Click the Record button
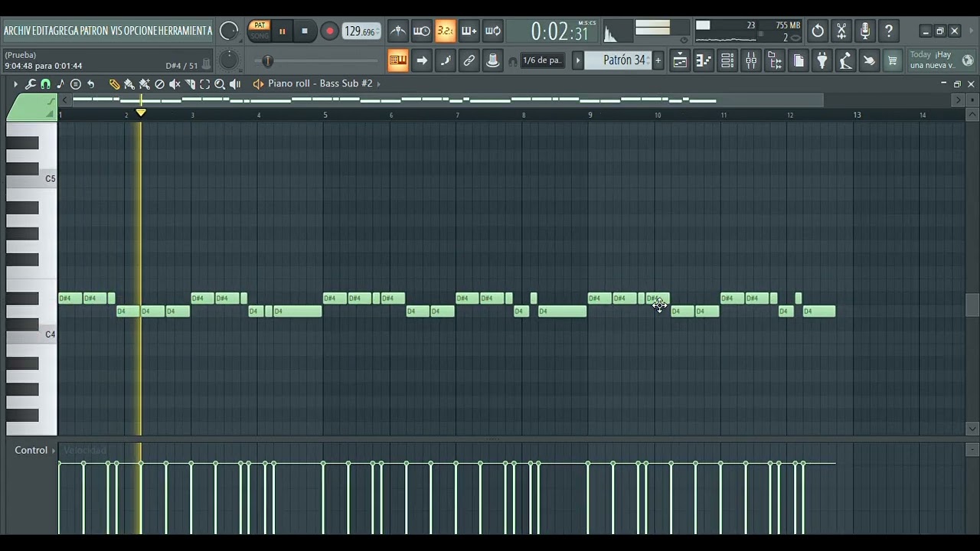The width and height of the screenshot is (980, 551). (329, 31)
